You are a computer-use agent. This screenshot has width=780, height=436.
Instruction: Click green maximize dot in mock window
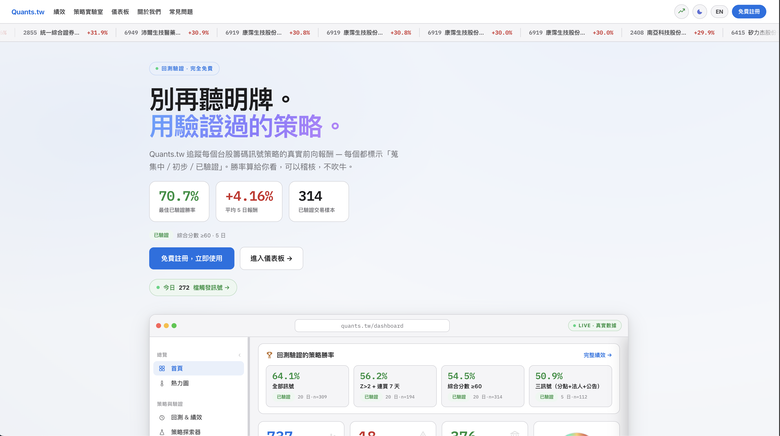[x=174, y=326]
